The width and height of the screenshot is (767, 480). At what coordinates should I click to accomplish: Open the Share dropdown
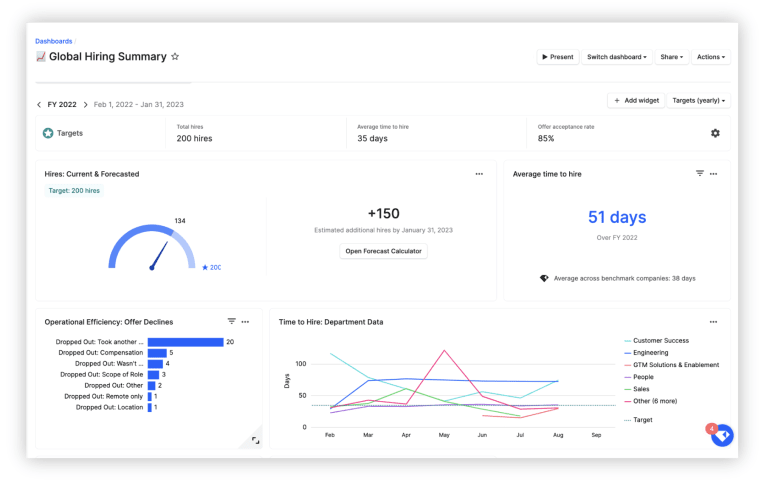click(x=671, y=57)
